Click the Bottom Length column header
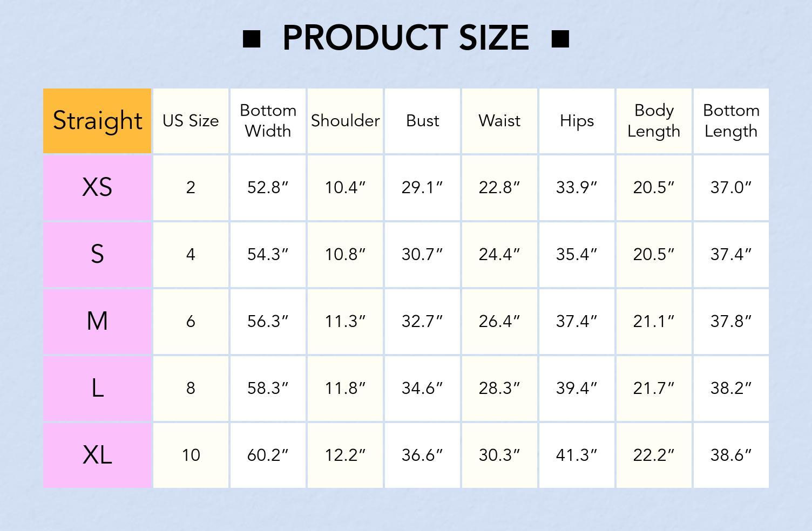812x531 pixels. point(731,121)
